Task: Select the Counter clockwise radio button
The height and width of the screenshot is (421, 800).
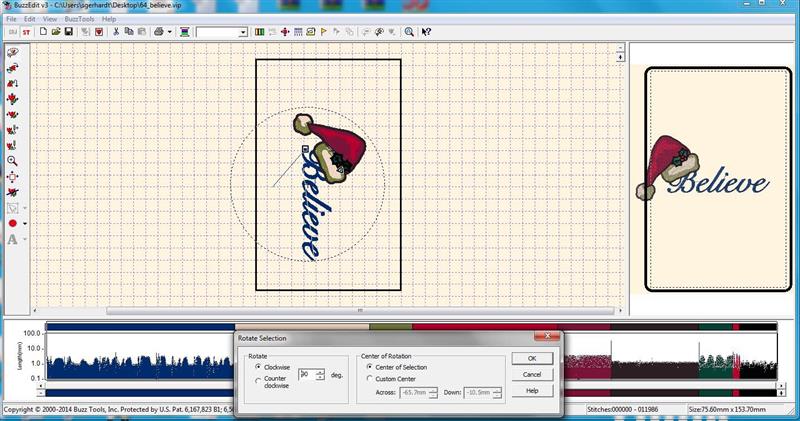Action: 258,381
